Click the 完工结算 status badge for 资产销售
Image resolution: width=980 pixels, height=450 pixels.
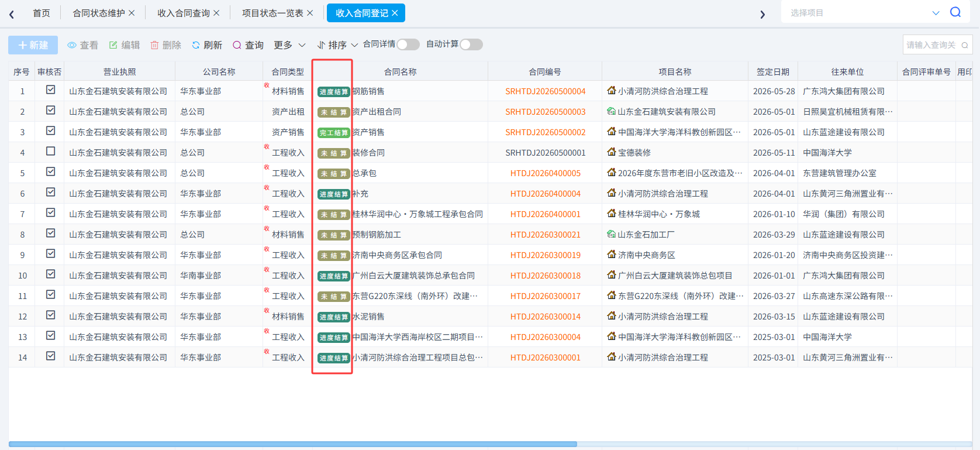tap(334, 133)
